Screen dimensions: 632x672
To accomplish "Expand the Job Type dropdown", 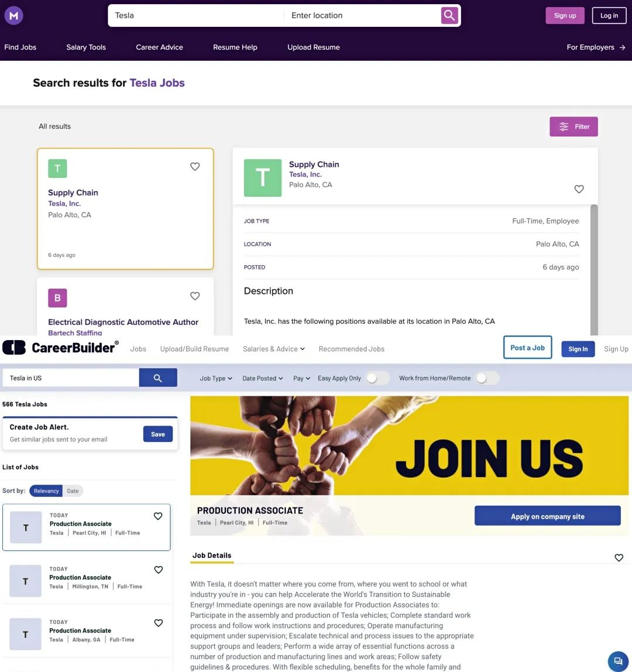I will (216, 378).
